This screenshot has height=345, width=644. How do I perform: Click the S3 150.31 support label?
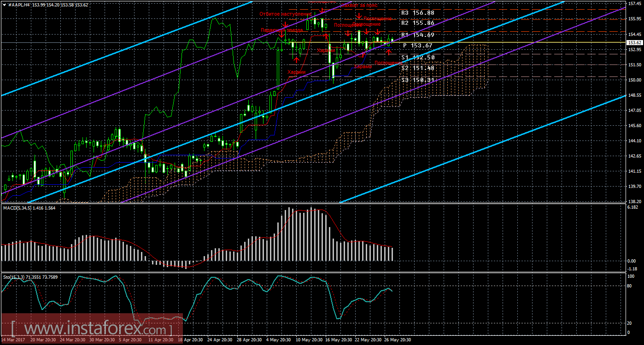point(418,80)
